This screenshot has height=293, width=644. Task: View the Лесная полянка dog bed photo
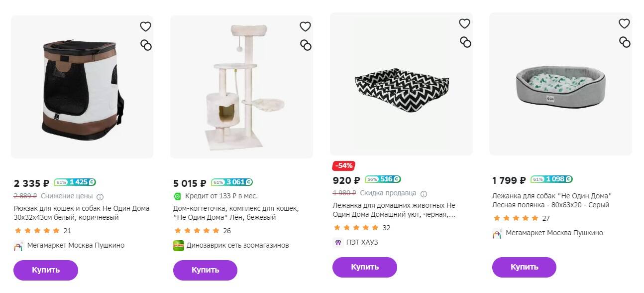[560, 85]
